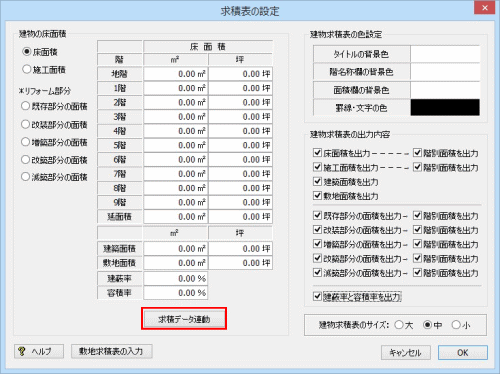Click the 建蔽率 percent field

coord(176,278)
